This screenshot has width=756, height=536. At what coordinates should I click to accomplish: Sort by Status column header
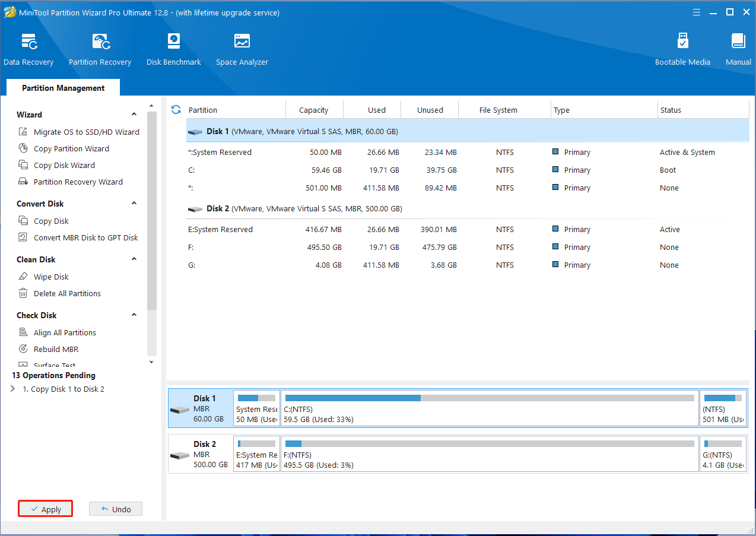pos(703,110)
